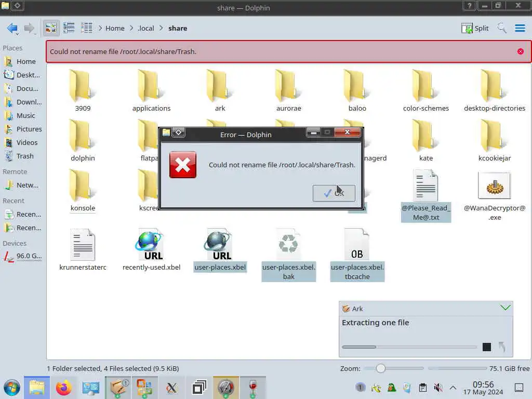Select the aurorae folder

coord(288,91)
